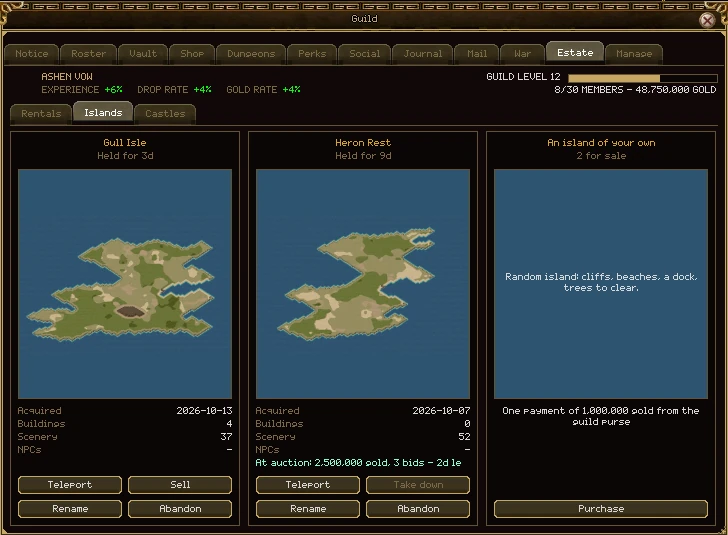The width and height of the screenshot is (728, 535).
Task: Select the Perks tab
Action: (x=312, y=54)
